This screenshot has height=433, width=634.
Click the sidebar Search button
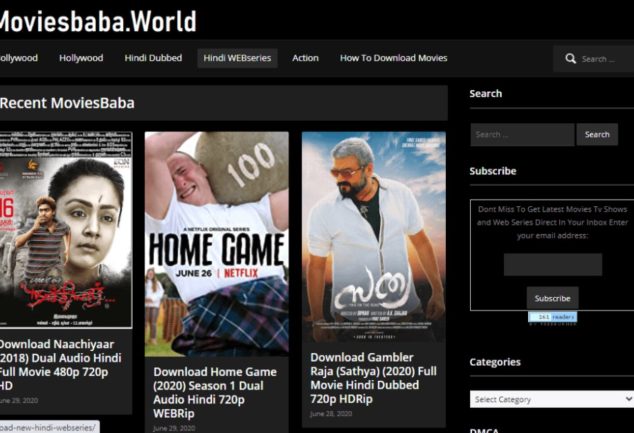point(597,135)
